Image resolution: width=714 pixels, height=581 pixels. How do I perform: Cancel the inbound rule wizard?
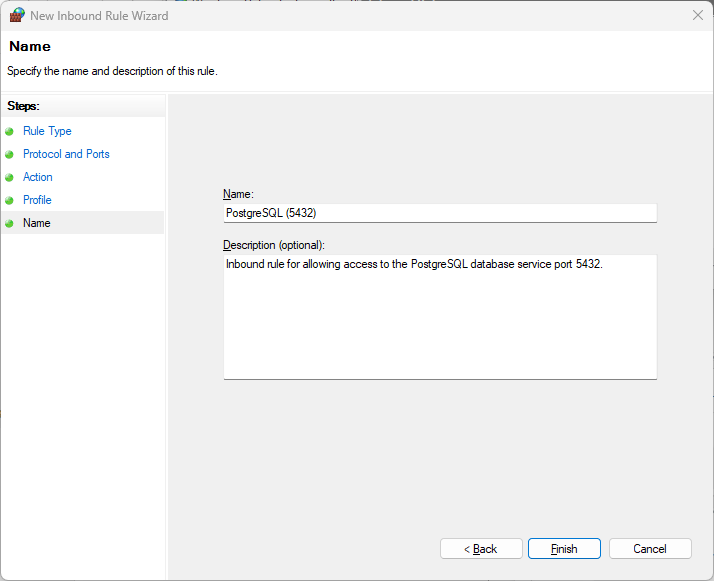pyautogui.click(x=650, y=549)
